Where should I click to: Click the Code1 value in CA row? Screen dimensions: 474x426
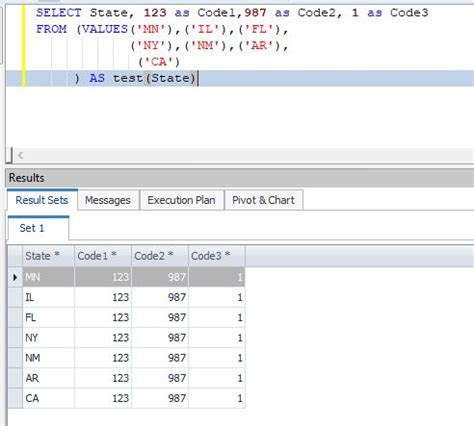(x=103, y=398)
